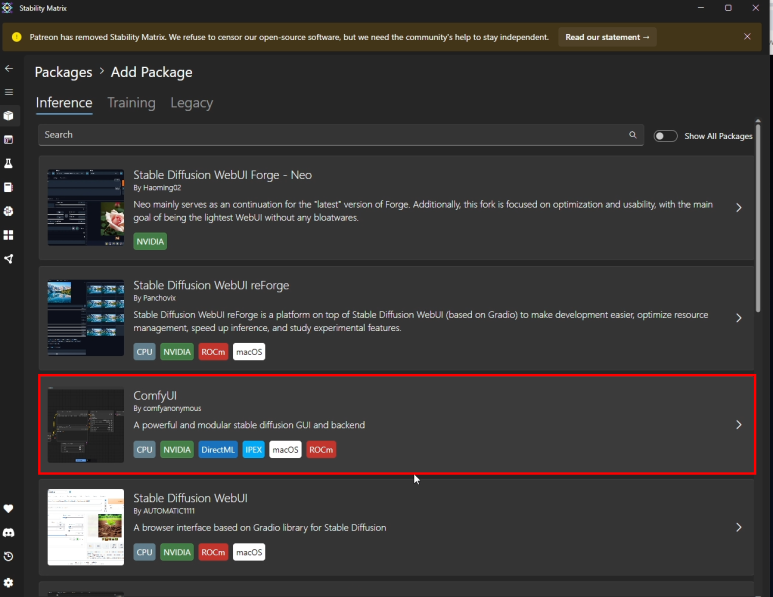Click reForge description about Gradio platform
The height and width of the screenshot is (597, 773).
pos(421,321)
